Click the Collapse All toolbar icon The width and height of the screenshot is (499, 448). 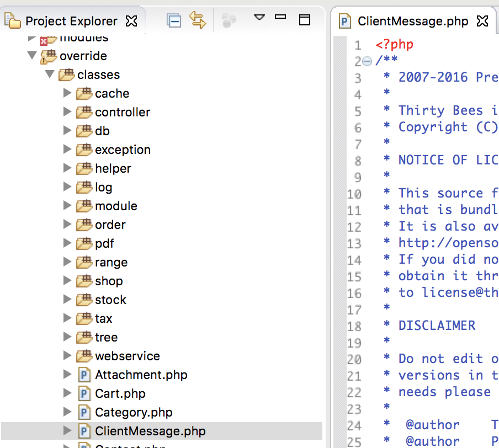174,21
